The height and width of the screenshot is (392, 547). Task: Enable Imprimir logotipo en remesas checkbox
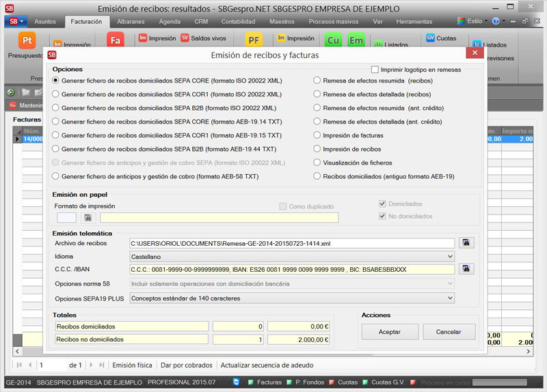click(375, 70)
